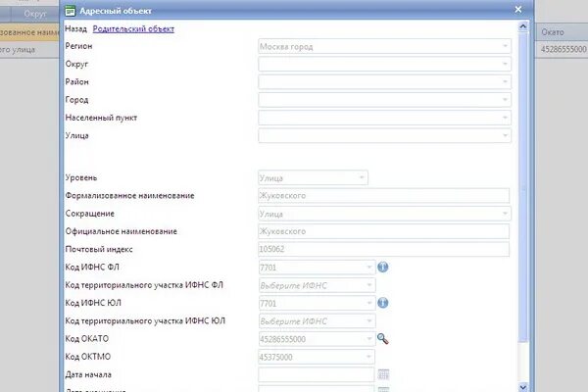Viewport: 588px width, 392px height.
Task: Open calendar icon for Дата начала
Action: [383, 374]
